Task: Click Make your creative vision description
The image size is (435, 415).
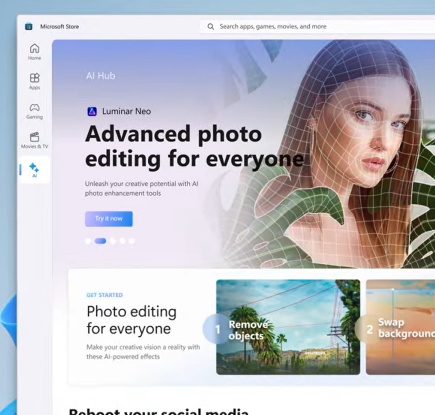Action: [x=143, y=352]
